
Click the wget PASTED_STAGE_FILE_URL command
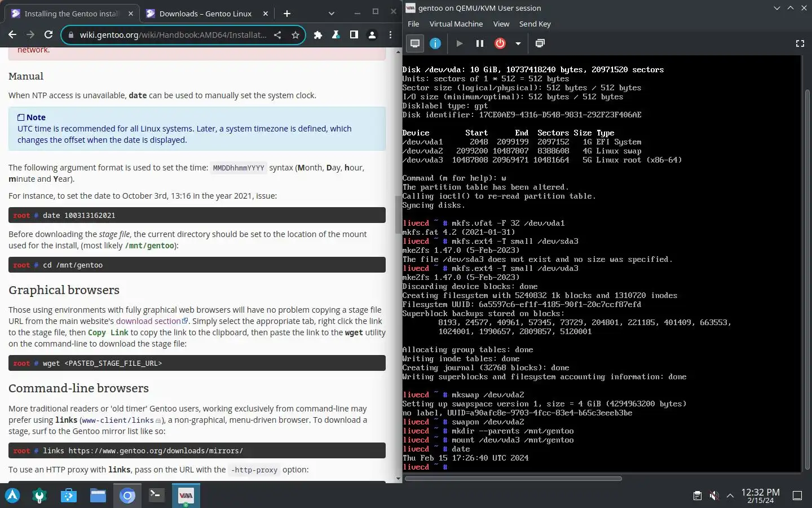click(197, 363)
